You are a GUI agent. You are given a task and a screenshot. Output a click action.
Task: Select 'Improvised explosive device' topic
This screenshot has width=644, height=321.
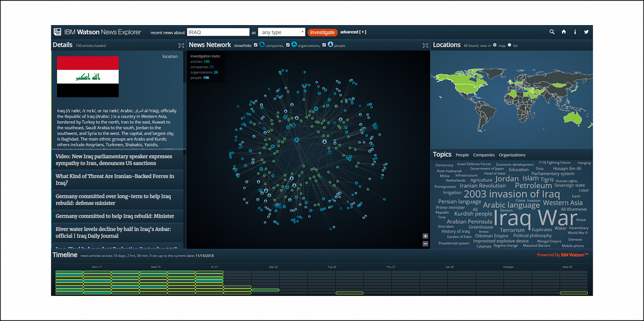pos(501,241)
